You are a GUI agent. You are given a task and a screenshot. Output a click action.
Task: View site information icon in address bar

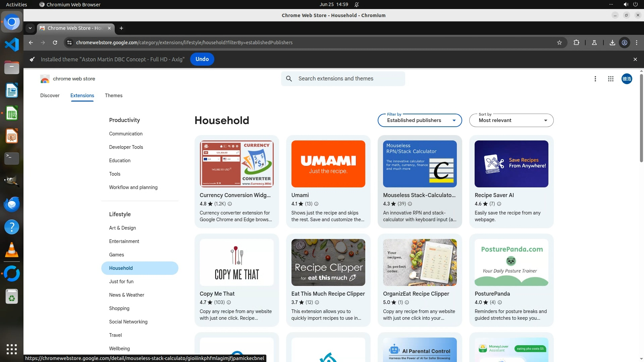click(69, 43)
